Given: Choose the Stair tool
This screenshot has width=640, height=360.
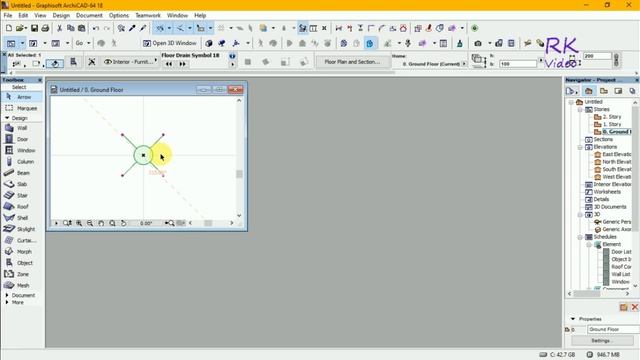Looking at the screenshot, I should 22,196.
